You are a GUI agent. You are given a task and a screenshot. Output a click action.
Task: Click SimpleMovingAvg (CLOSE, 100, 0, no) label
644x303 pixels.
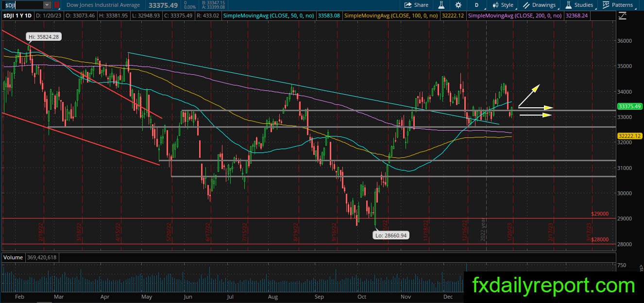[x=391, y=16]
